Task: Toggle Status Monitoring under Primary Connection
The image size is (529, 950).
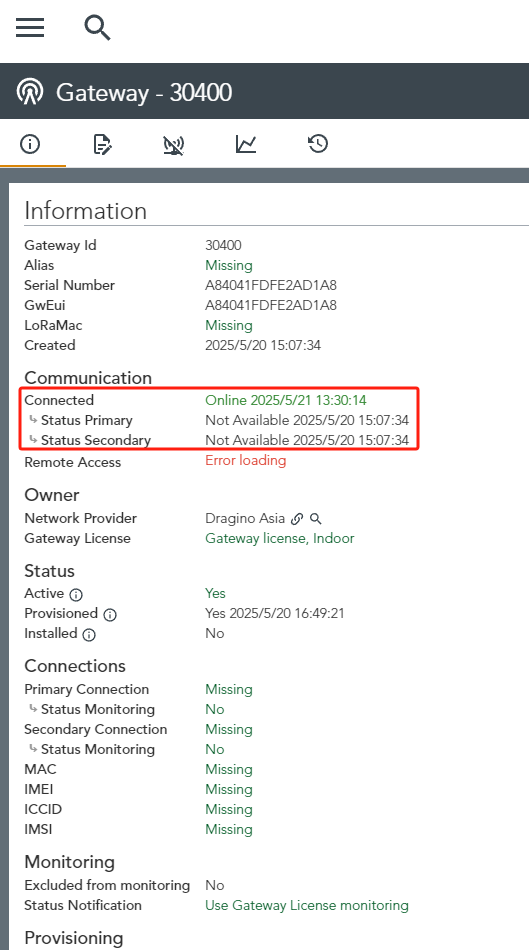Action: (x=215, y=709)
